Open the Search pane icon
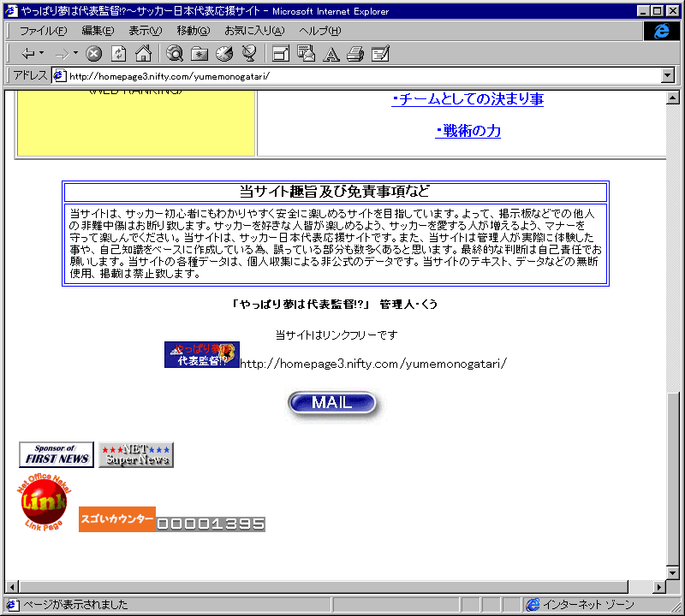685x616 pixels. coord(175,54)
